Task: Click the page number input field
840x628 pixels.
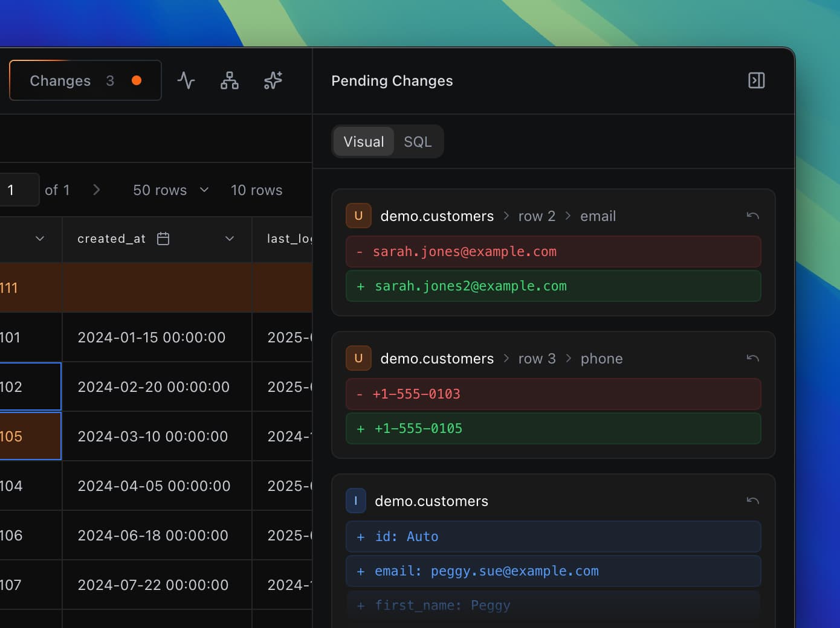Action: click(18, 190)
